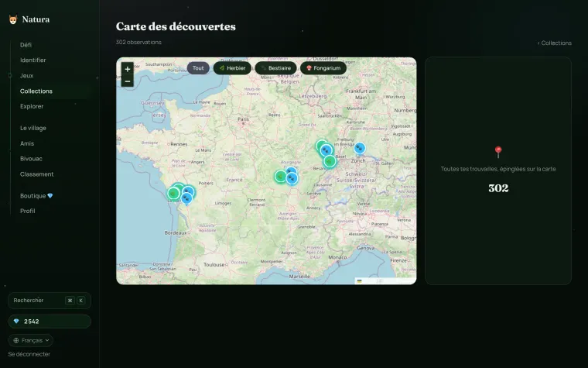Image resolution: width=588 pixels, height=368 pixels.
Task: Click the gem icon next to 2542
Action: (x=16, y=322)
